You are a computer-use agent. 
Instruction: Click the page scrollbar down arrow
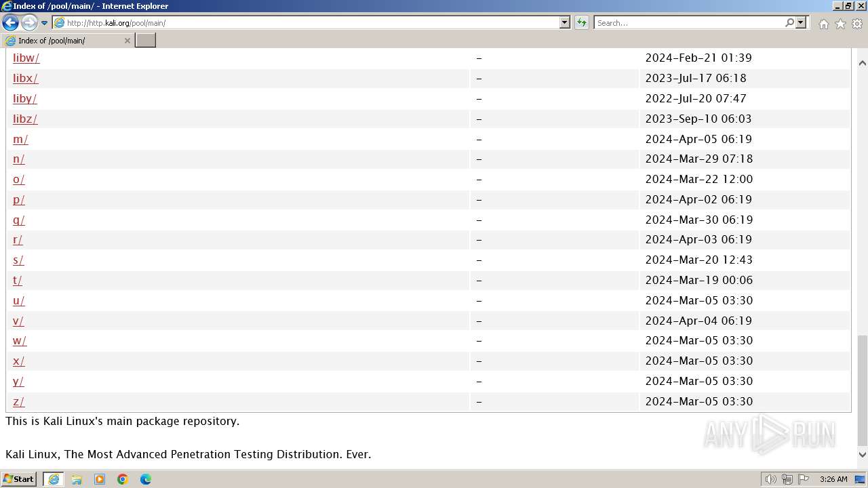[863, 455]
